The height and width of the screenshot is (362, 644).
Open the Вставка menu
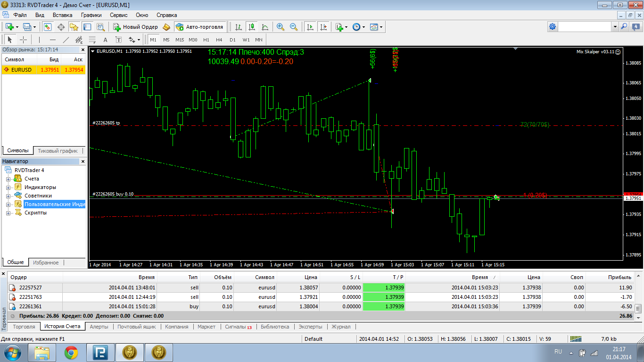coord(63,15)
